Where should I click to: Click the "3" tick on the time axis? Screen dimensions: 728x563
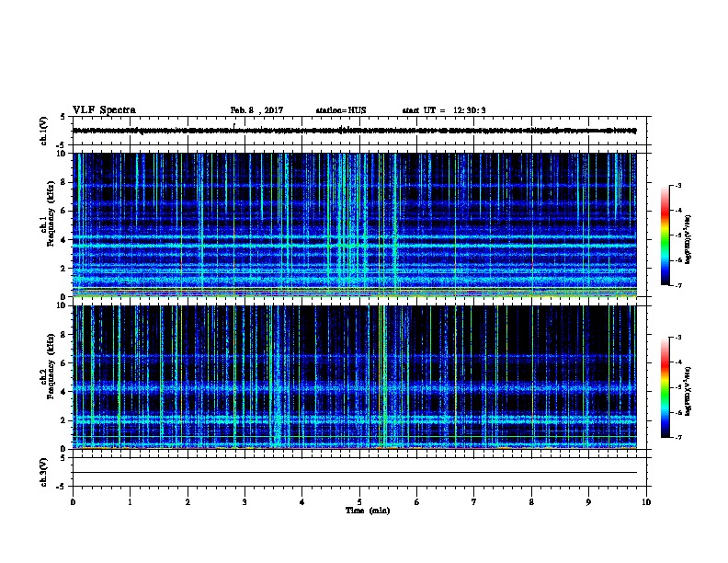[245, 502]
